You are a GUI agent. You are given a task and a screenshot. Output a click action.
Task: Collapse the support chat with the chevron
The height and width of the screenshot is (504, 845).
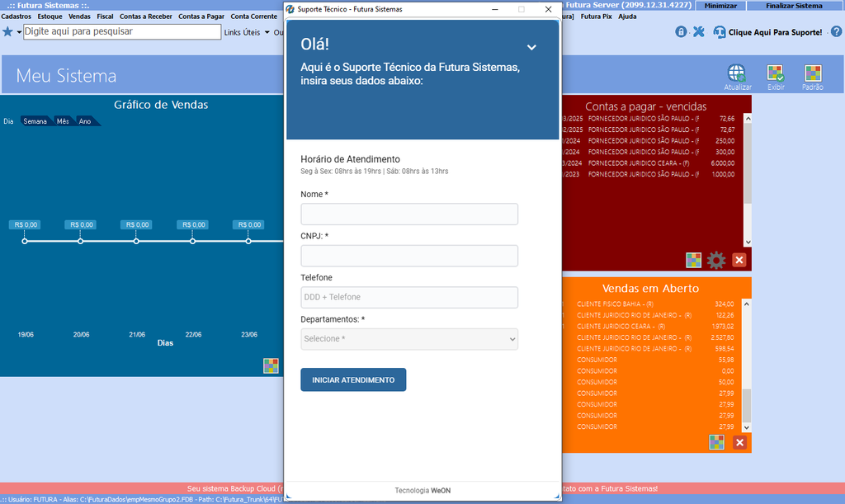click(531, 47)
